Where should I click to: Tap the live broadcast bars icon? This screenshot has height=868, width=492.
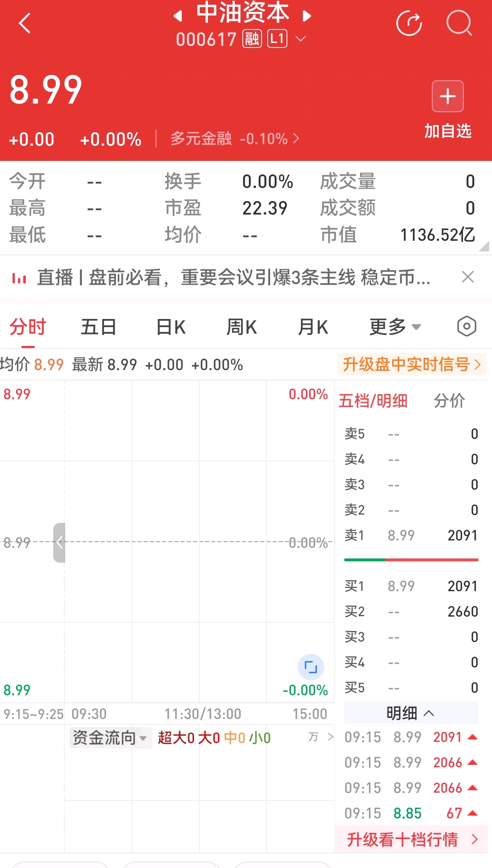pos(19,278)
